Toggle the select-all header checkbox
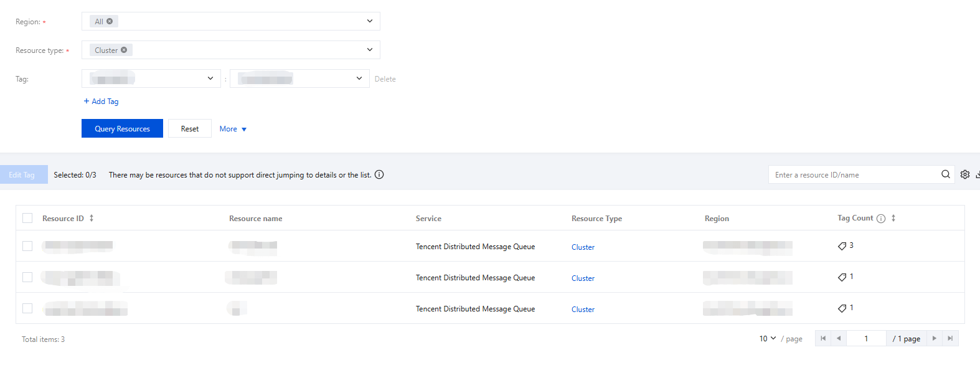The width and height of the screenshot is (980, 365). click(27, 218)
